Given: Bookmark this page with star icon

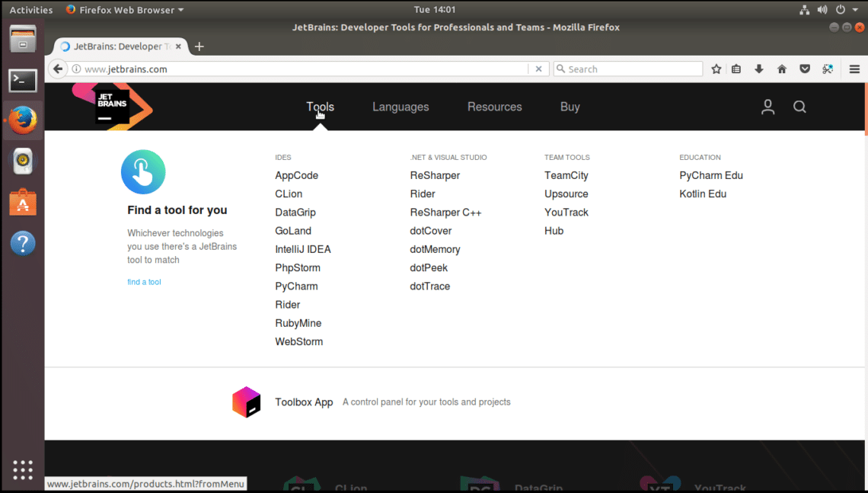Looking at the screenshot, I should 716,69.
